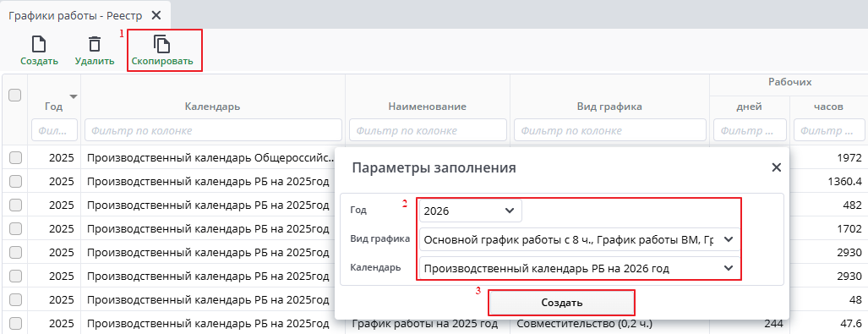The width and height of the screenshot is (868, 334).
Task: Check the row with 47.6 hours
Action: [15, 324]
